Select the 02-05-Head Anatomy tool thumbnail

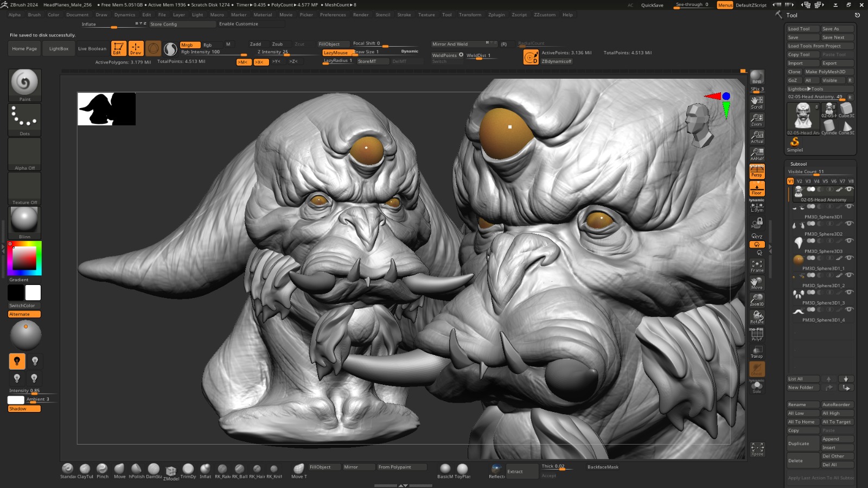pyautogui.click(x=803, y=116)
